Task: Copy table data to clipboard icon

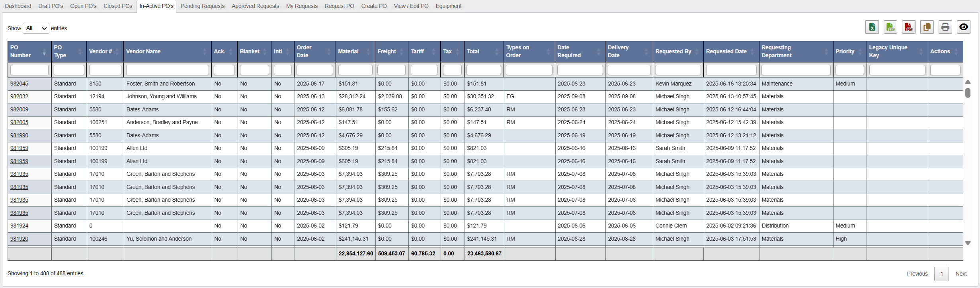Action: (927, 27)
